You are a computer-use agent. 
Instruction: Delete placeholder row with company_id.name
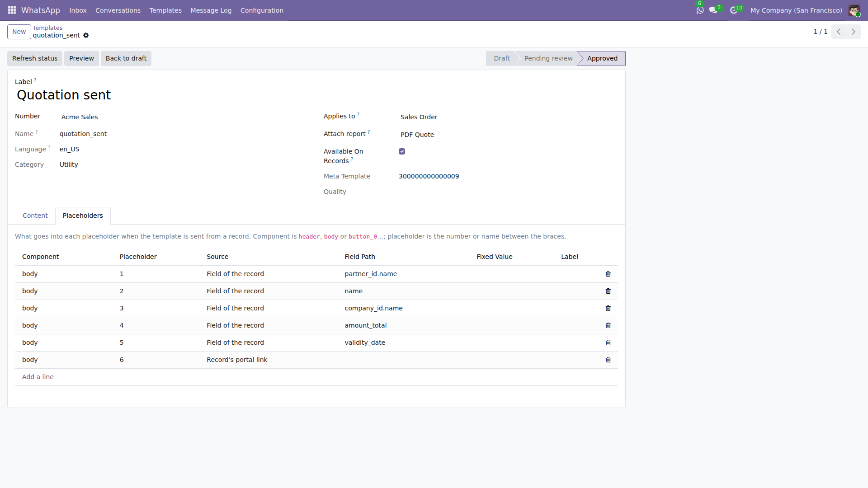pyautogui.click(x=608, y=308)
